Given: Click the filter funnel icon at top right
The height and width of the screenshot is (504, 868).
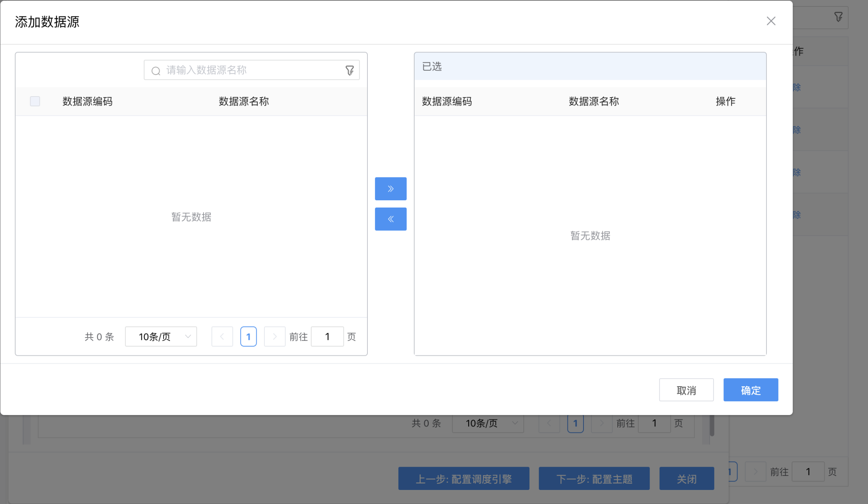Looking at the screenshot, I should 838,17.
